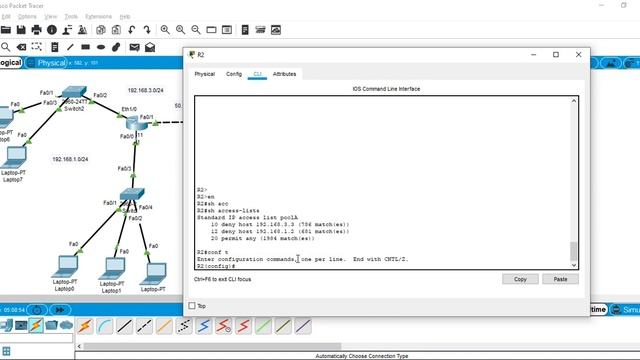640x360 pixels.
Task: Select the Switch2 device in topology
Action: (x=74, y=92)
